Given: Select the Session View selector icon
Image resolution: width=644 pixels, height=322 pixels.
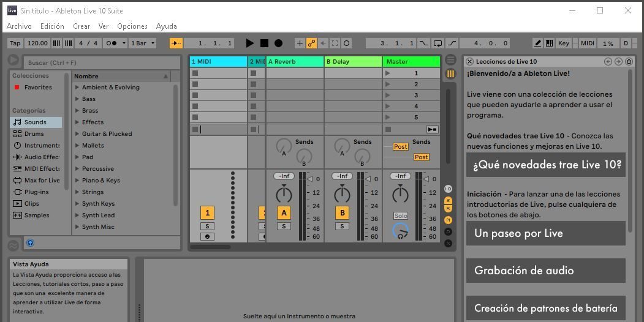Looking at the screenshot, I should click(x=450, y=74).
